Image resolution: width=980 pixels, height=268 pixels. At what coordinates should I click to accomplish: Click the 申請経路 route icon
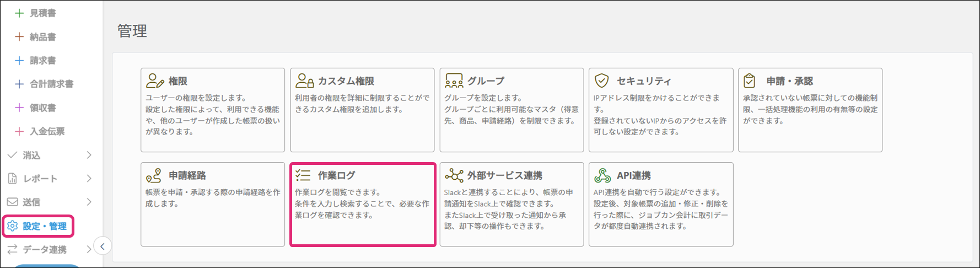click(154, 175)
